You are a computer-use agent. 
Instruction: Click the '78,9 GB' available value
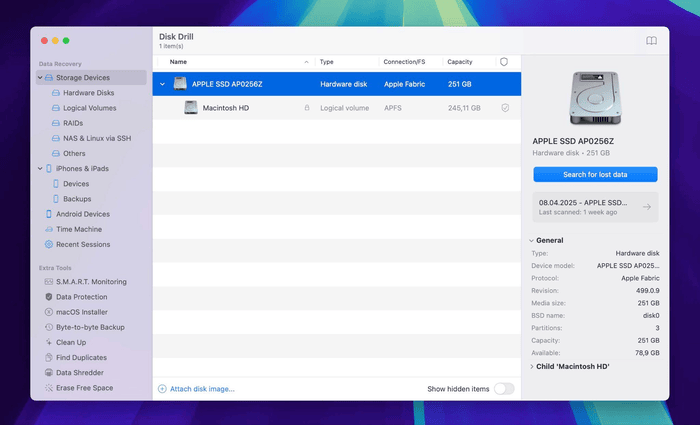coord(646,353)
